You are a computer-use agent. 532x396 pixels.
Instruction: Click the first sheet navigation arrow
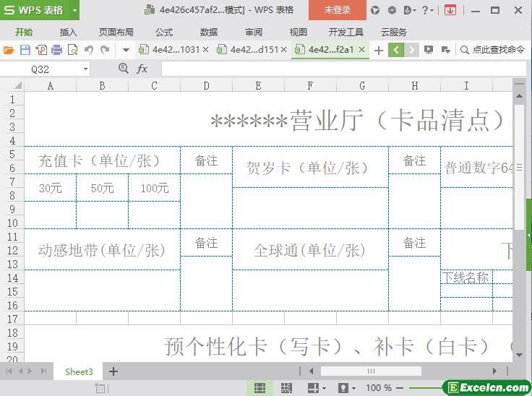tap(9, 371)
